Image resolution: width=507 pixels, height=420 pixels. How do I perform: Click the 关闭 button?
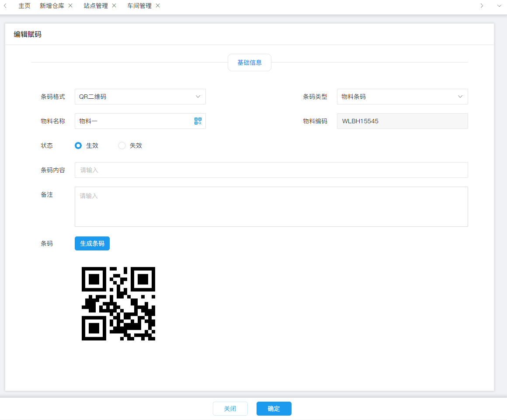coord(230,409)
